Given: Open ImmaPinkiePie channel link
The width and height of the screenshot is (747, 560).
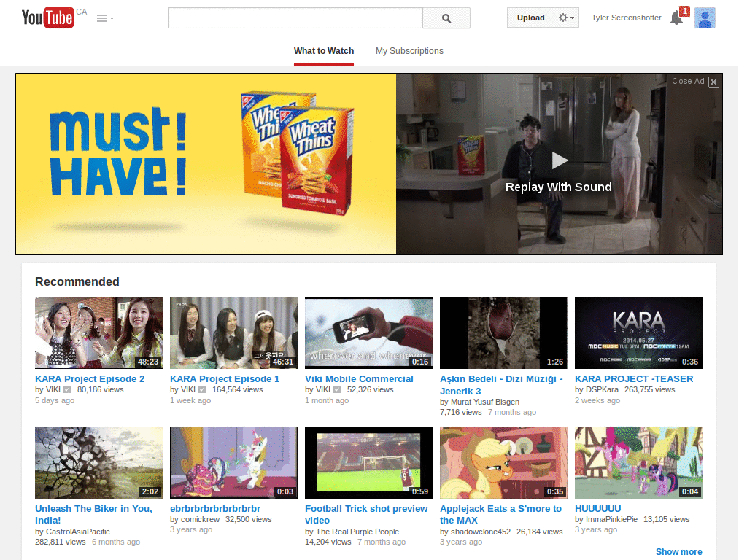Looking at the screenshot, I should 611,519.
